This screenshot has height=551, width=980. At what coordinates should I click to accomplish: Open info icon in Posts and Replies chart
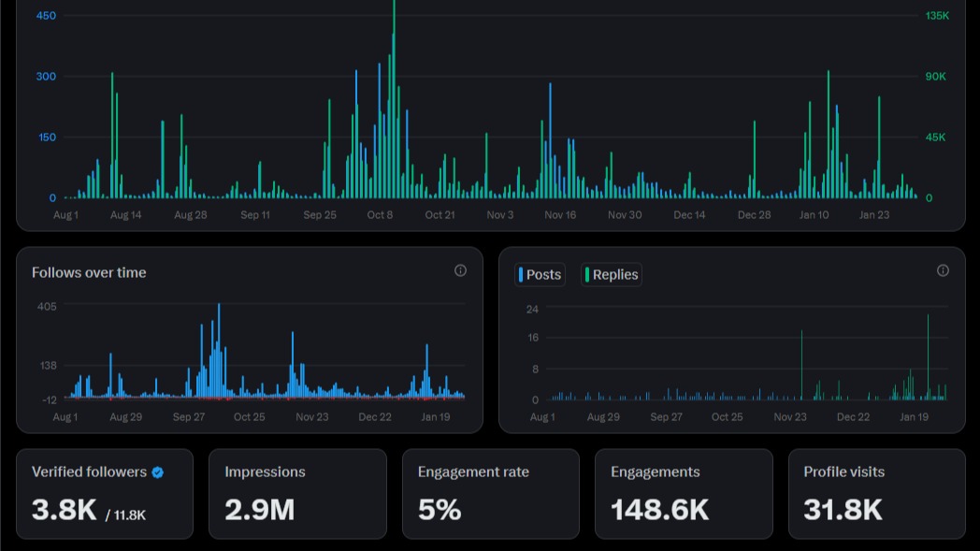(943, 270)
